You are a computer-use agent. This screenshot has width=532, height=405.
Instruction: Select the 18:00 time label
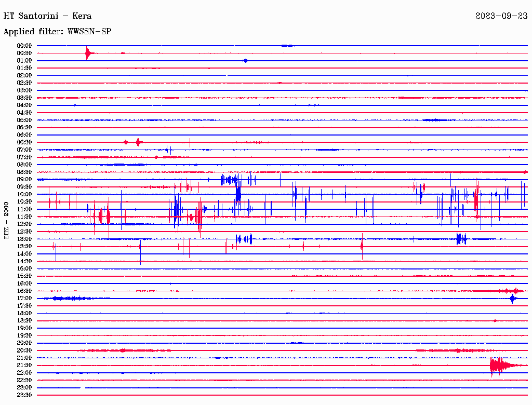[x=24, y=314]
